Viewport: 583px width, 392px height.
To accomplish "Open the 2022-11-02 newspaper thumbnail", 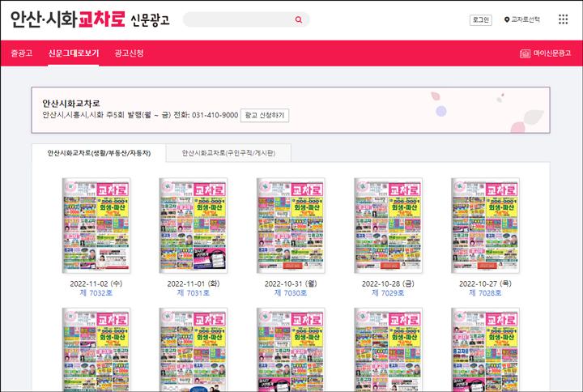I will tap(96, 225).
